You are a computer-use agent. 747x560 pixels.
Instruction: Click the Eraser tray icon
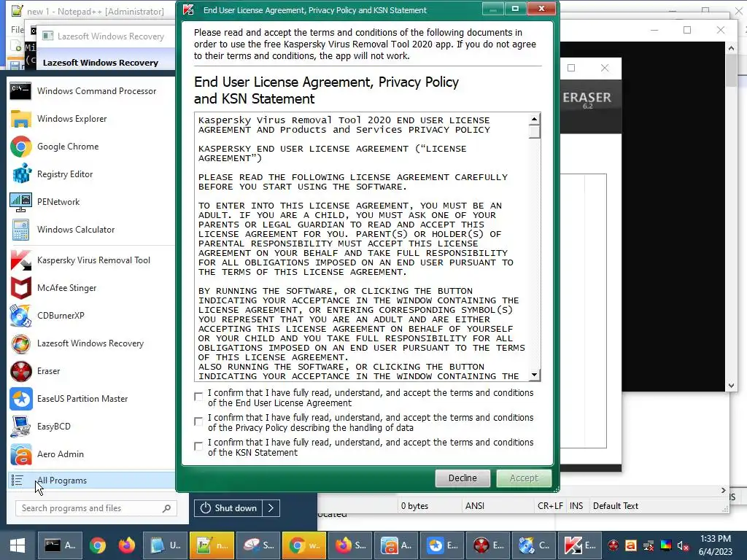pos(613,545)
